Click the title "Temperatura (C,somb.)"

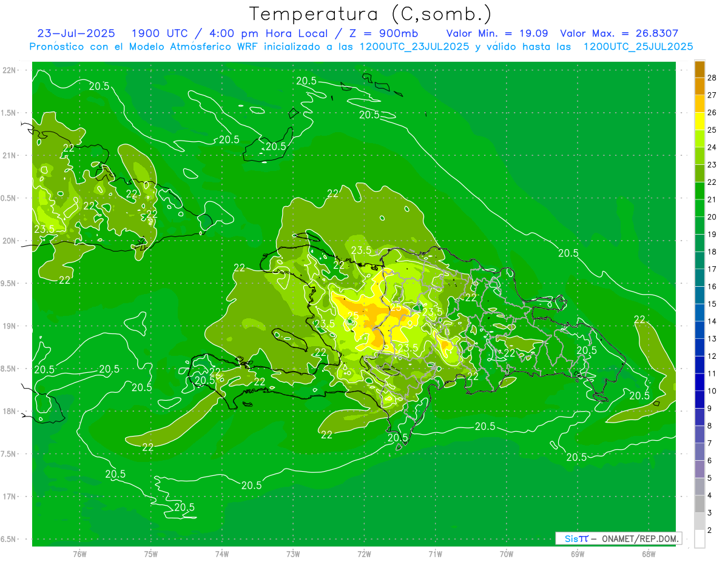[370, 14]
